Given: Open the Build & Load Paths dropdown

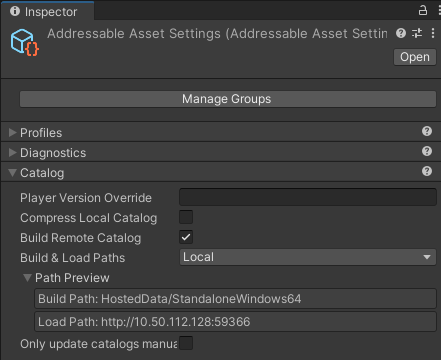Looking at the screenshot, I should [x=308, y=257].
